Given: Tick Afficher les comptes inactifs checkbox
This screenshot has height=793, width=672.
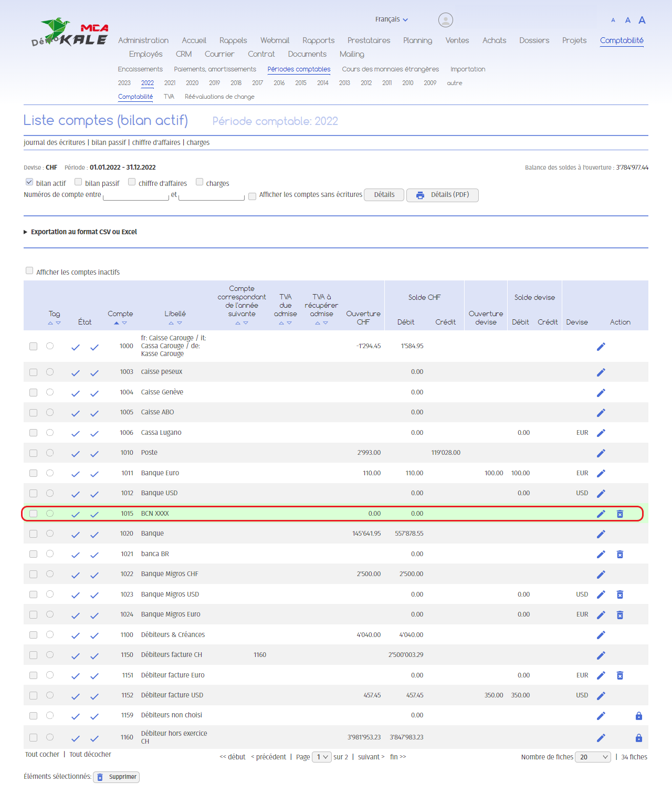Looking at the screenshot, I should (29, 271).
